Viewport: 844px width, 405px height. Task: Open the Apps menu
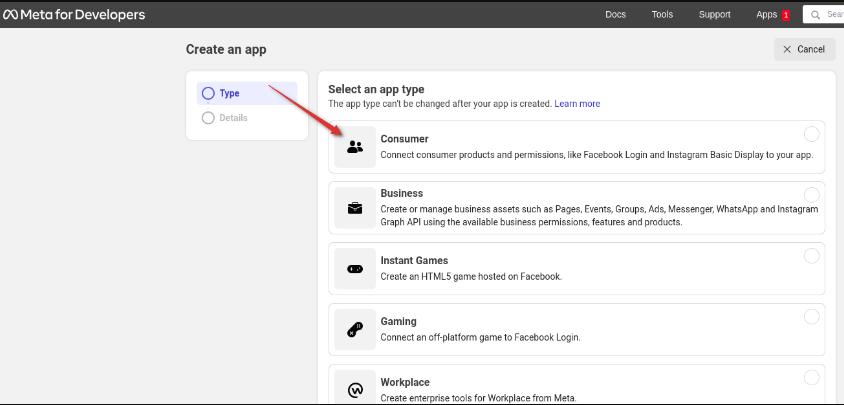pos(766,15)
